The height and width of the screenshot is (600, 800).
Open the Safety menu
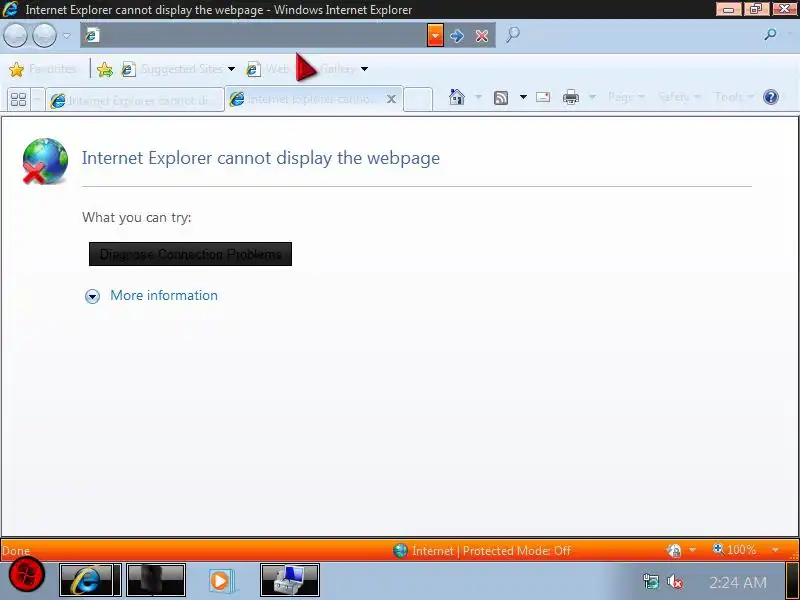pyautogui.click(x=679, y=96)
